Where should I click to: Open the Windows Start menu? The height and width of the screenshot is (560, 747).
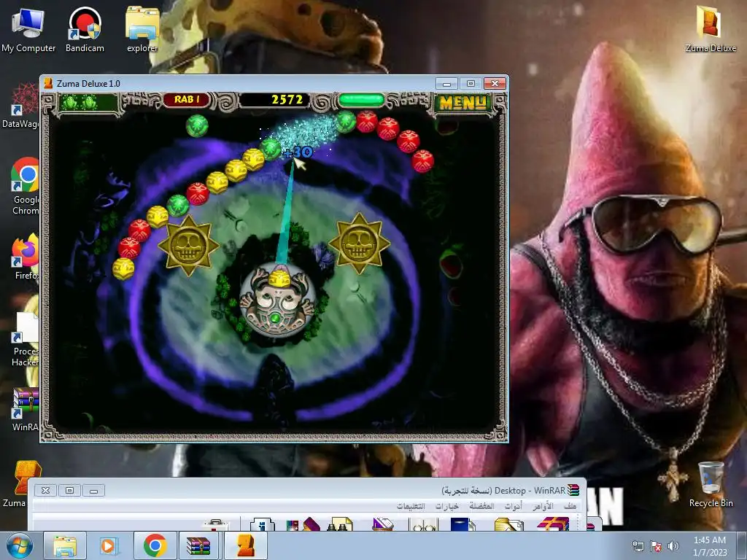click(20, 545)
